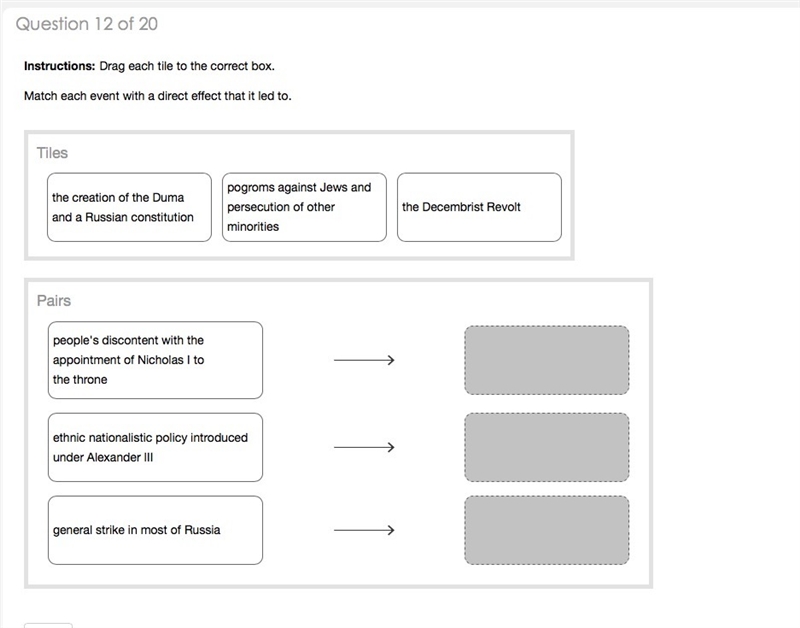The width and height of the screenshot is (800, 628).
Task: Click the Pairs section heading
Action: click(x=54, y=300)
